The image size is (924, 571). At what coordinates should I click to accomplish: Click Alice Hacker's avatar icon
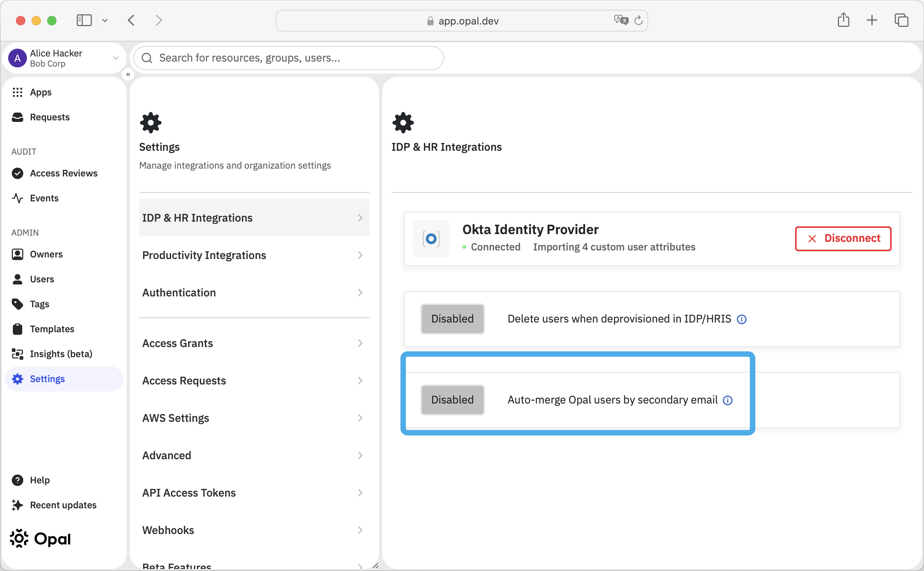[18, 58]
